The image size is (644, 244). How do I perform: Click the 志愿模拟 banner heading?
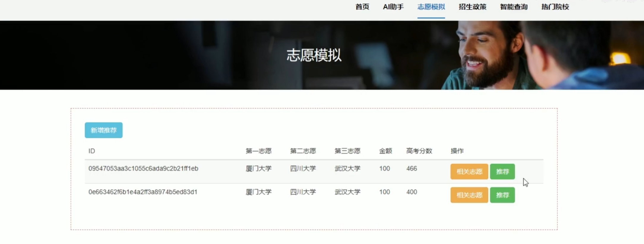click(314, 55)
